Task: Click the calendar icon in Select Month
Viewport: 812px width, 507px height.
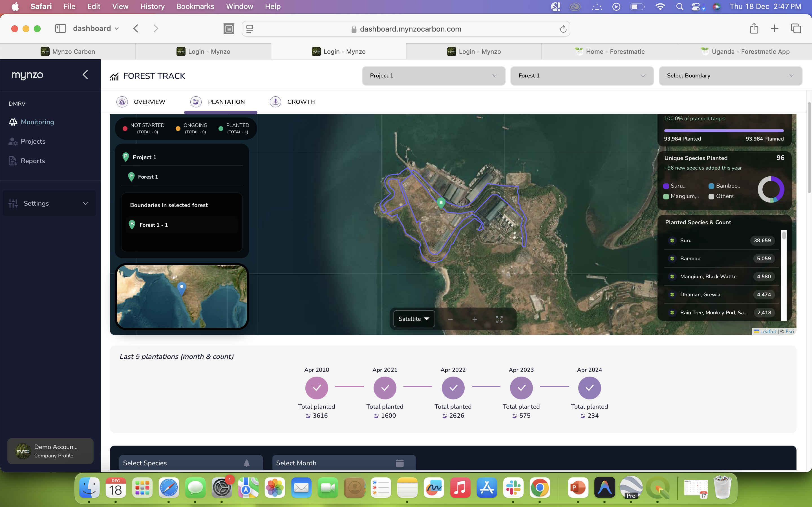Action: point(399,463)
